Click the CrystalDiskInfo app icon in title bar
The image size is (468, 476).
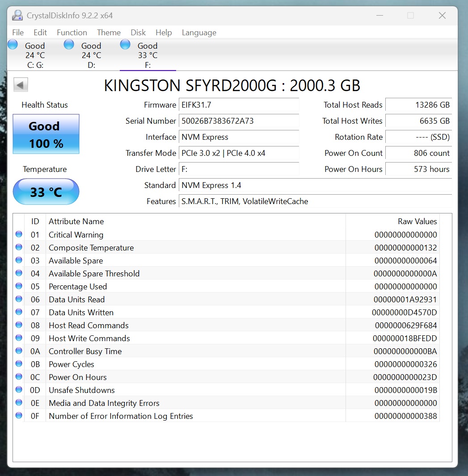pos(17,16)
